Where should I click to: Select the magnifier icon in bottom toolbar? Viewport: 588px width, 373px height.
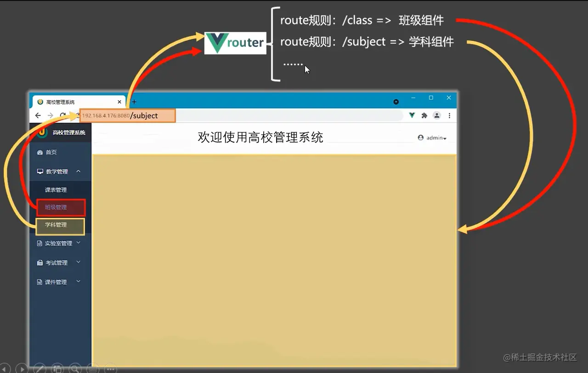(x=75, y=368)
